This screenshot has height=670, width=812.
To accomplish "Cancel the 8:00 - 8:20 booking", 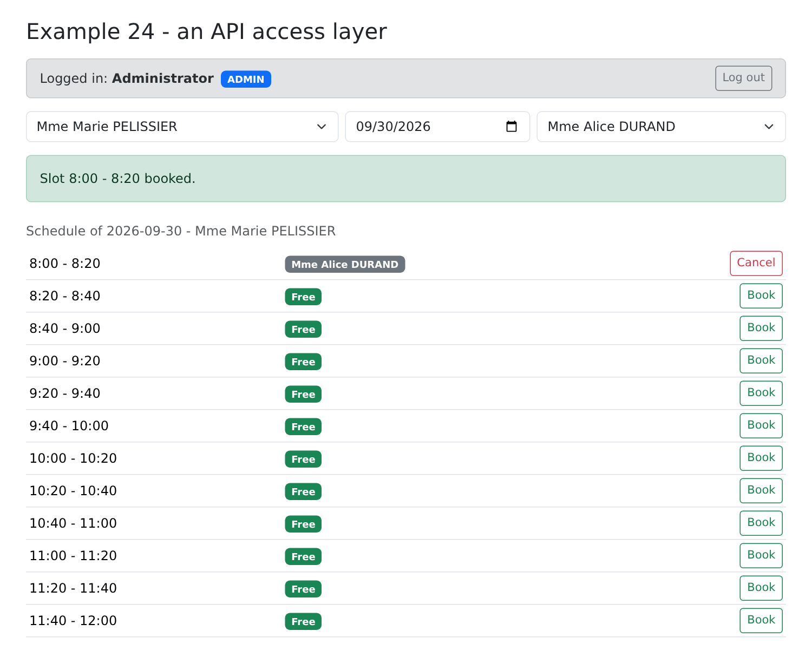I will pos(756,263).
